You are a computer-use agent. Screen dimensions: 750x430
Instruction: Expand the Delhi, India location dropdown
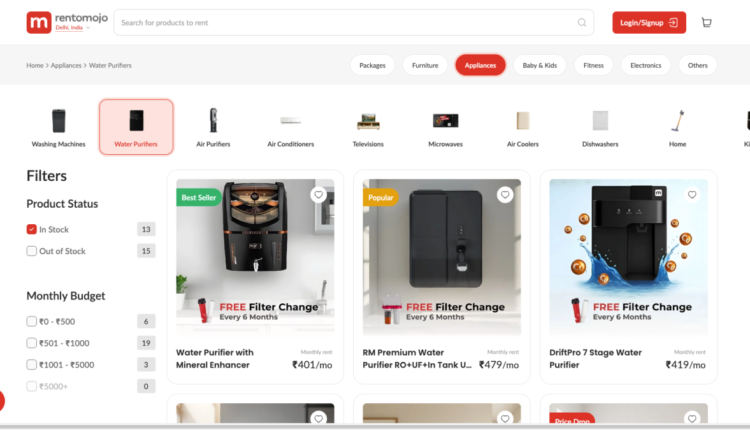(73, 28)
